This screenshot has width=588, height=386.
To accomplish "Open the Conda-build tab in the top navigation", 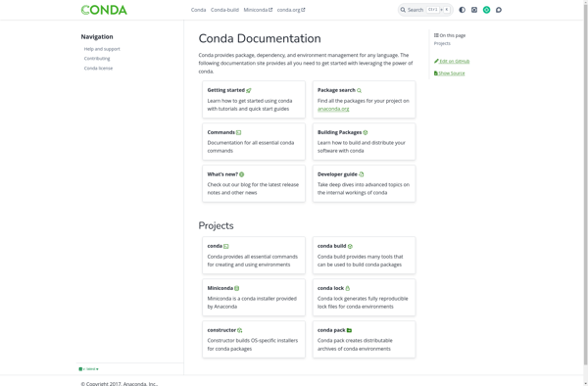I will pyautogui.click(x=224, y=10).
